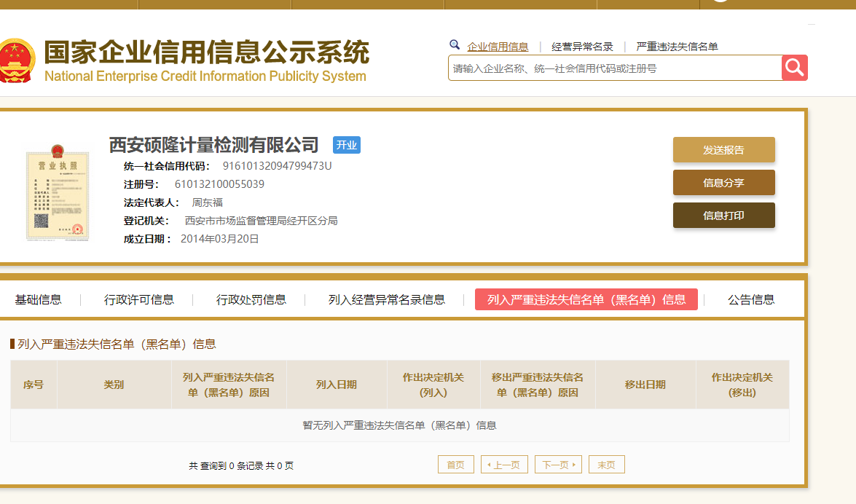Click the 序号 column header
This screenshot has height=504, width=856.
(34, 385)
